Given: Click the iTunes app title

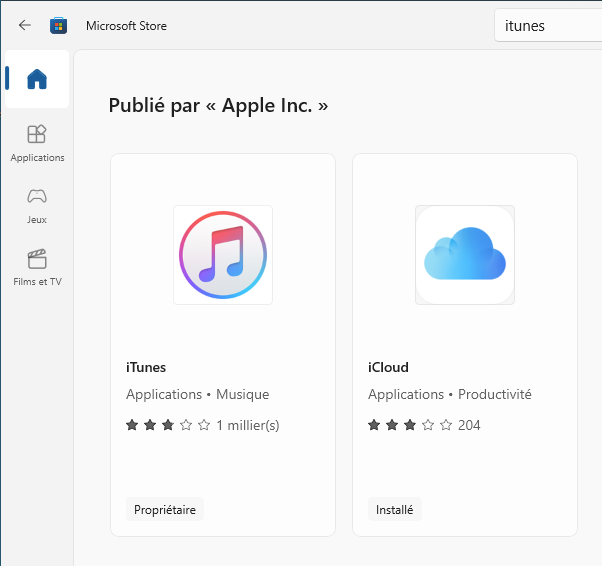Looking at the screenshot, I should point(146,367).
